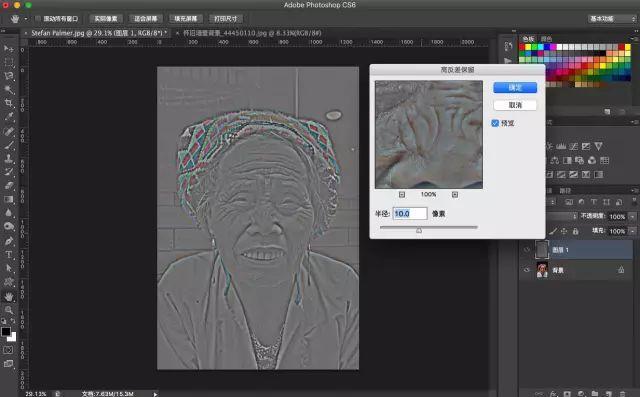The image size is (640, 397).
Task: Select the Move tool
Action: (9, 49)
